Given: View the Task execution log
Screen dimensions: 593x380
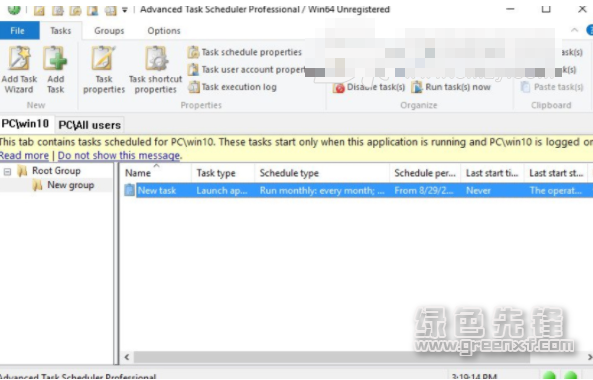Looking at the screenshot, I should click(232, 87).
